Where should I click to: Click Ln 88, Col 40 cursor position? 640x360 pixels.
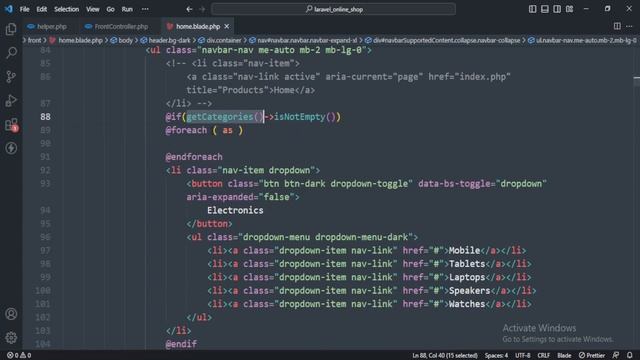click(x=444, y=355)
